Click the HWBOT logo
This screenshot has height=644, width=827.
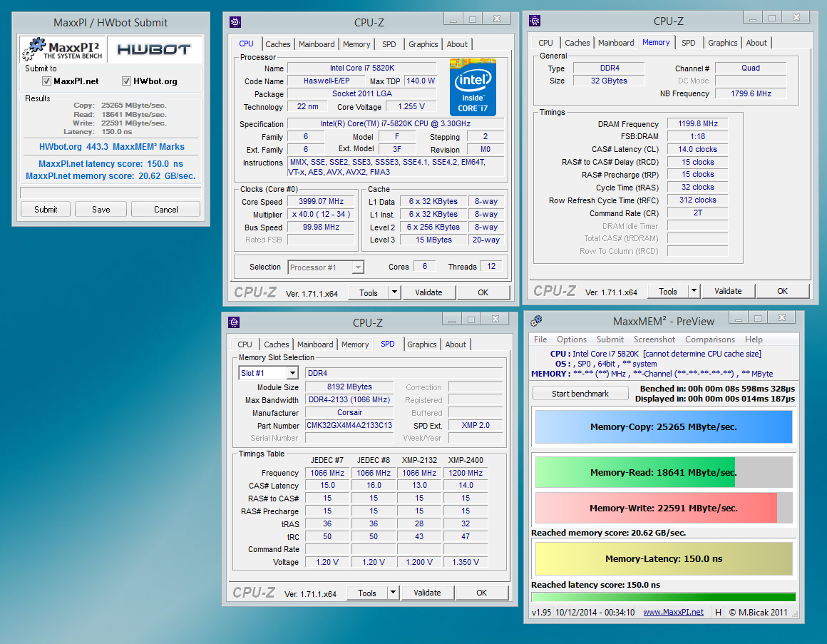pyautogui.click(x=153, y=50)
